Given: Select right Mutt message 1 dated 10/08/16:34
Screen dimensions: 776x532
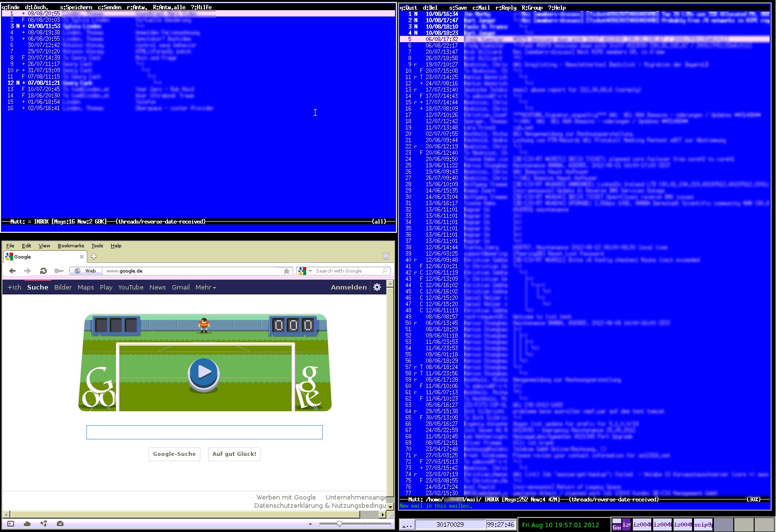Looking at the screenshot, I should (x=585, y=14).
